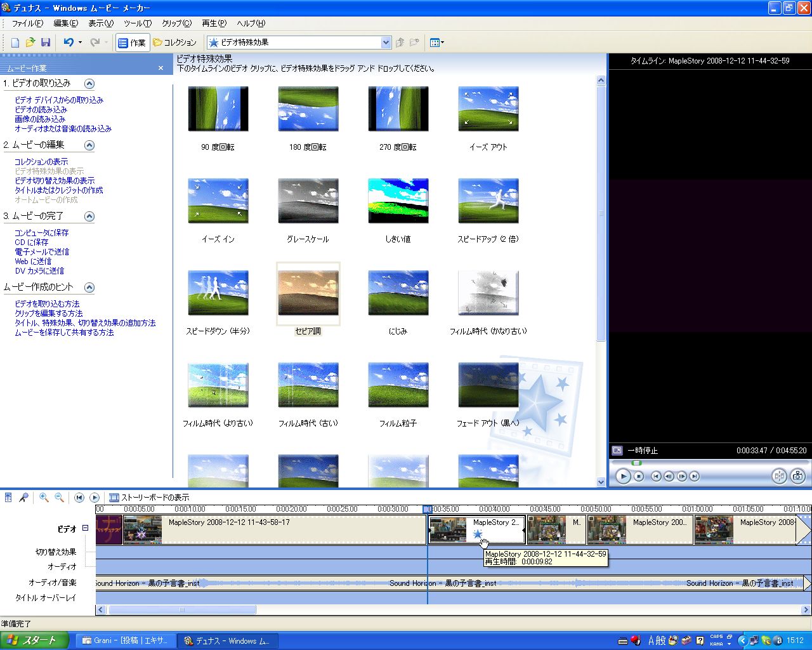Close the ムービー作業 task pane

click(160, 68)
